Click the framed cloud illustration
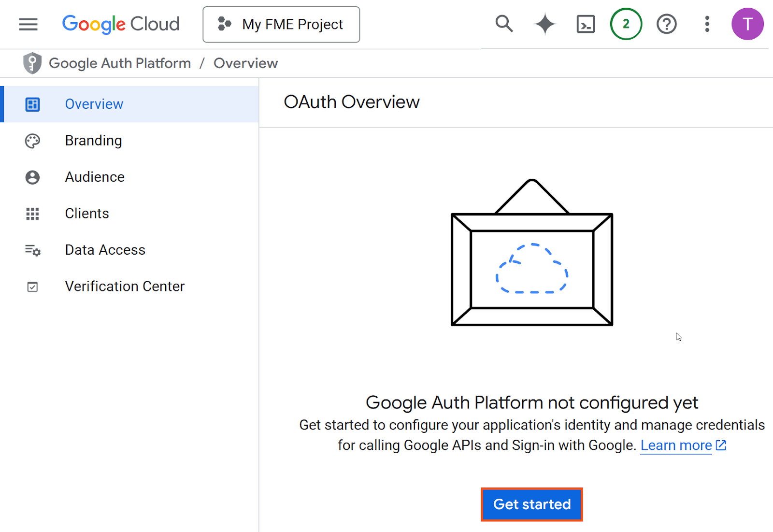 tap(532, 253)
